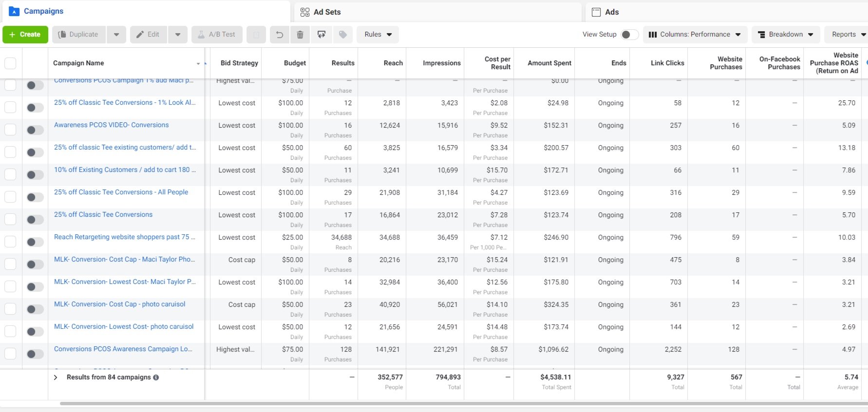Click the Ad Sets grid icon

pyautogui.click(x=305, y=12)
